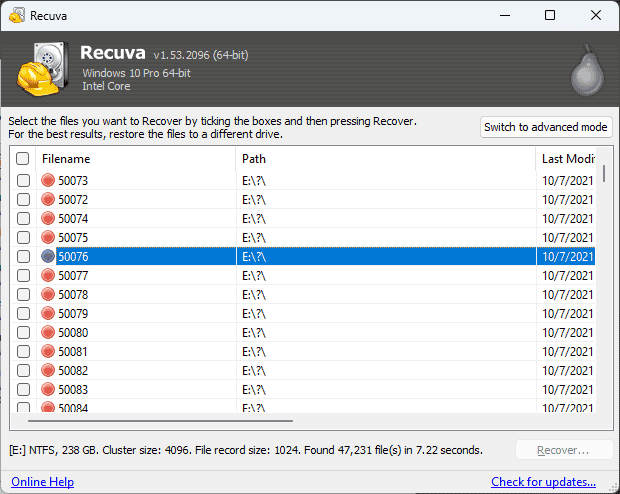Switch to advanced mode
This screenshot has height=494, width=620.
546,127
